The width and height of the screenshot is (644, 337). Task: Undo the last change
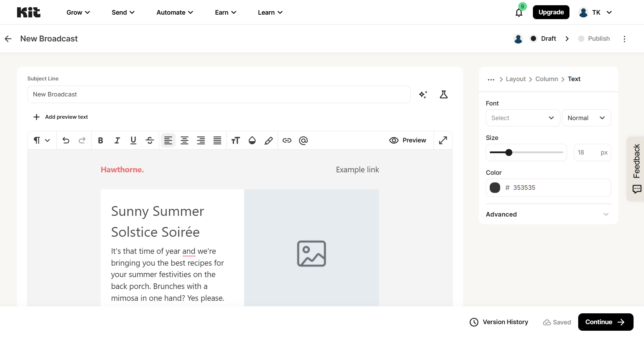tap(66, 140)
